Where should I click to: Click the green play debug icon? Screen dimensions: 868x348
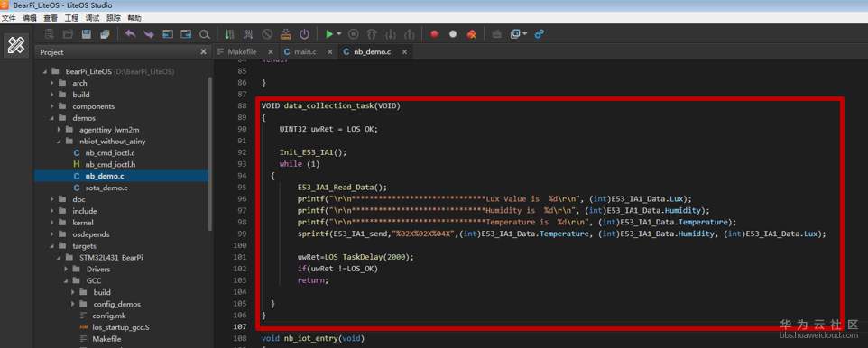pos(329,34)
